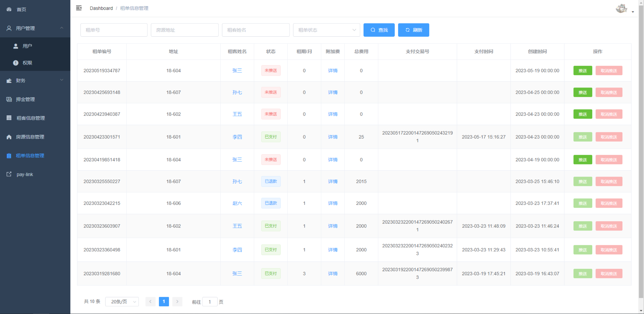
Task: Click the 租客信息管理 table icon
Action: (9, 118)
